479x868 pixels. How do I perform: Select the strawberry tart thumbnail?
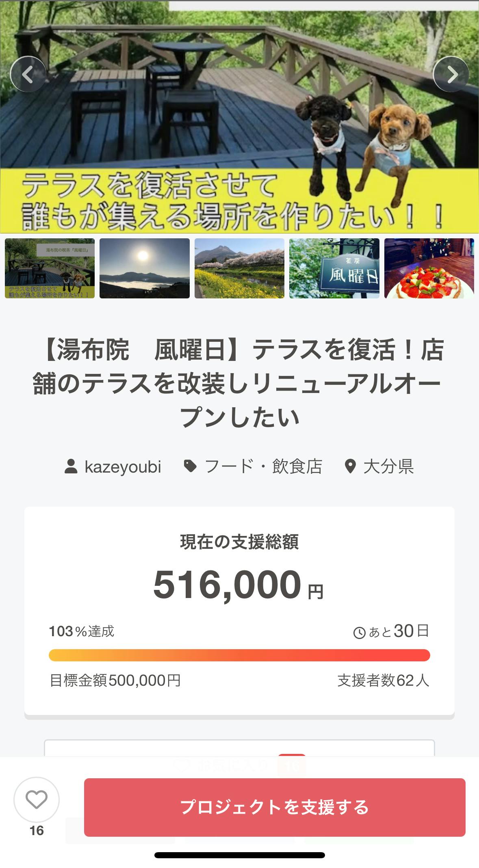[429, 268]
